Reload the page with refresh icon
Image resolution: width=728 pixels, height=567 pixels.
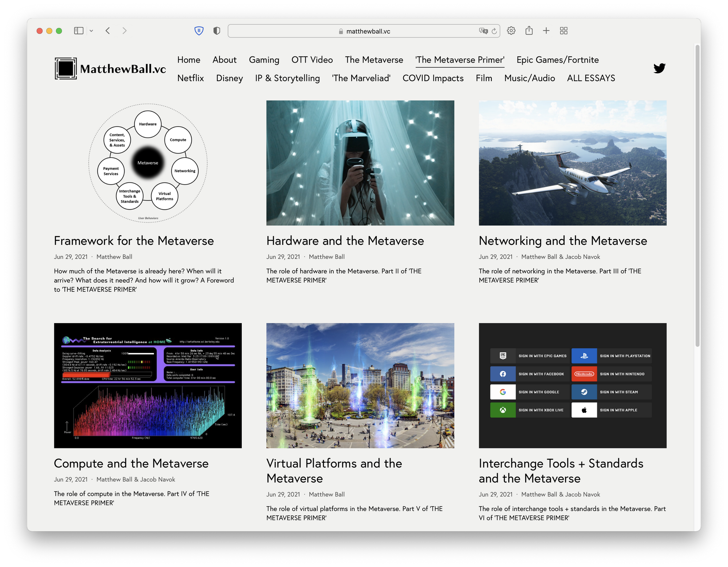pos(494,31)
